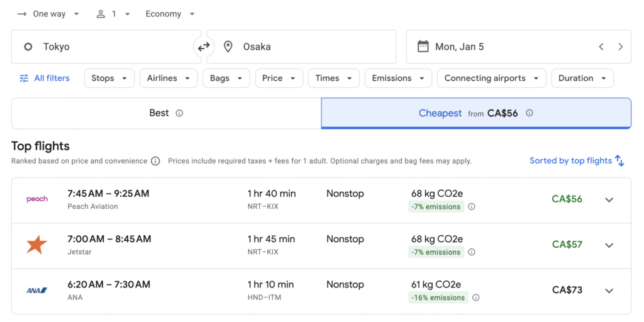
Task: Open the passenger count dropdown
Action: (x=113, y=14)
